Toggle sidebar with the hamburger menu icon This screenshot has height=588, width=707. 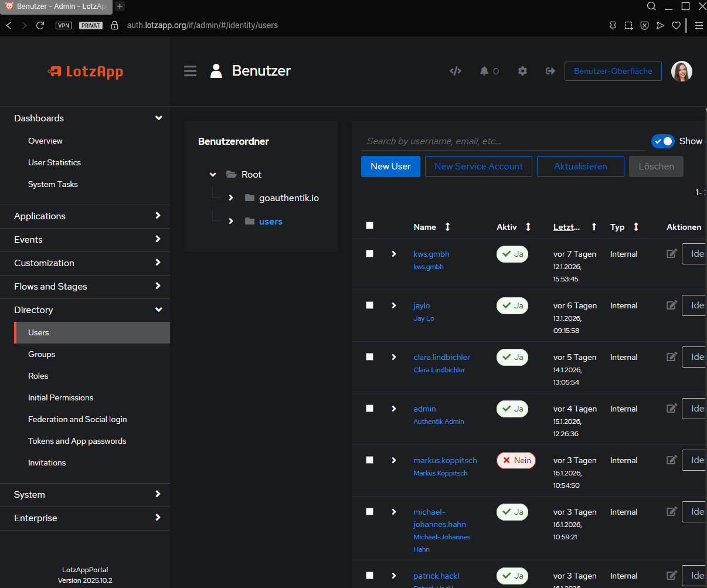[x=190, y=71]
